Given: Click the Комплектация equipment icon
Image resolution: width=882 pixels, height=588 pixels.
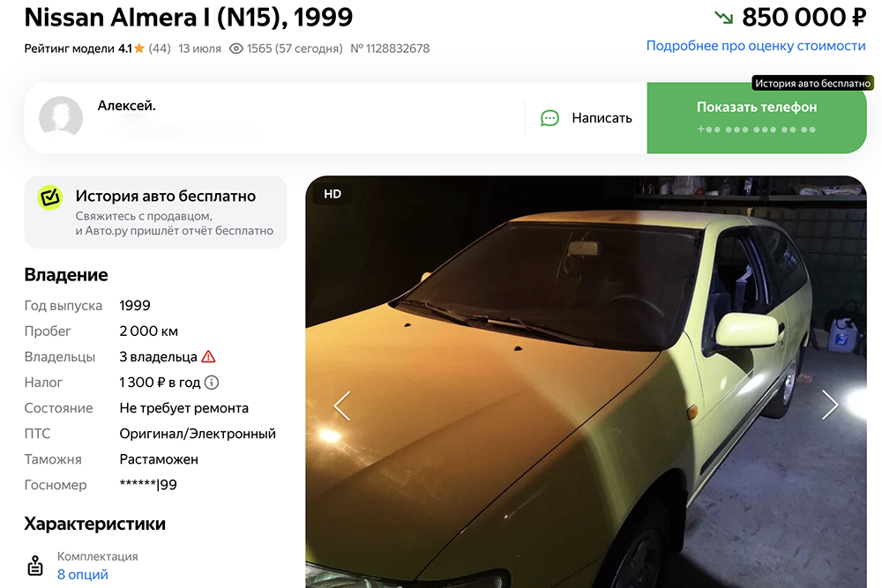Looking at the screenshot, I should point(35,565).
